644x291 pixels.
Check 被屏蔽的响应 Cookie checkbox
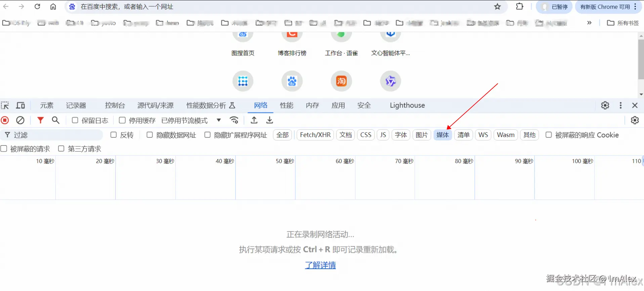pos(549,135)
